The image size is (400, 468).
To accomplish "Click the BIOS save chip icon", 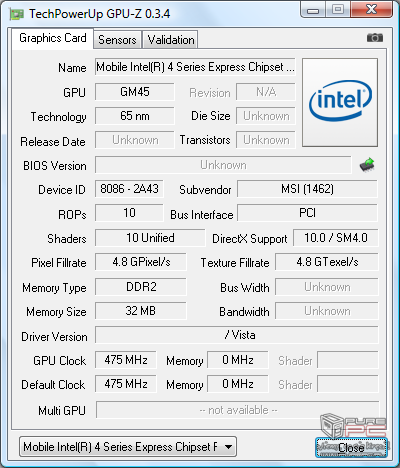I will click(x=367, y=165).
